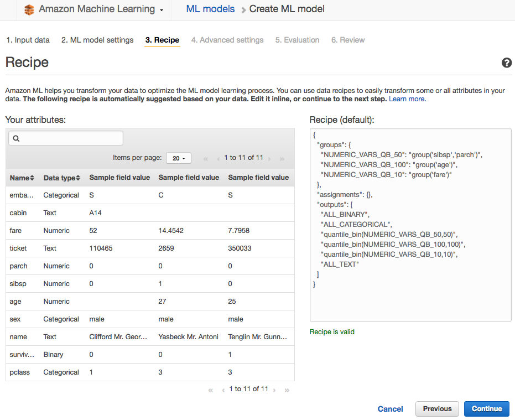Viewport: 515px width, 420px height.
Task: Click the ML models breadcrumb link
Action: pos(210,9)
